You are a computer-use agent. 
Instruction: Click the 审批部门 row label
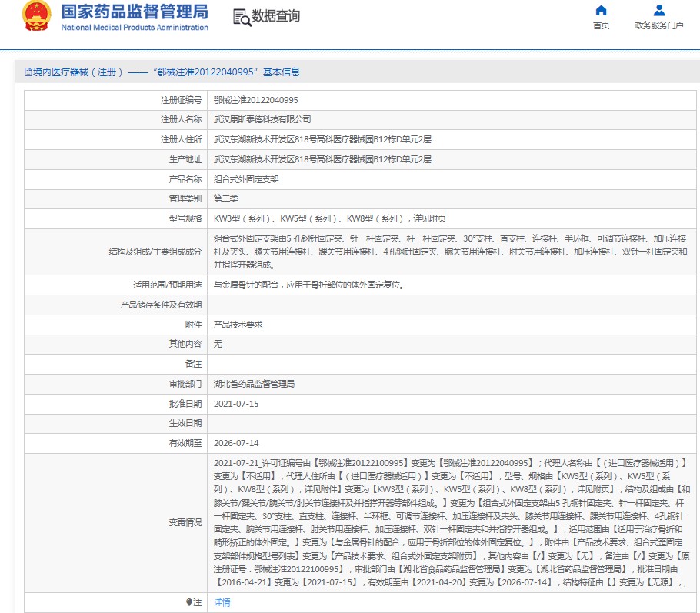185,384
